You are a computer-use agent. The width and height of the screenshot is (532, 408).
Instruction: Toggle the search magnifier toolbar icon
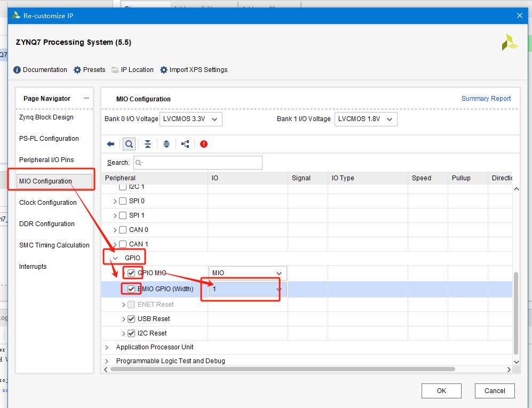[129, 144]
